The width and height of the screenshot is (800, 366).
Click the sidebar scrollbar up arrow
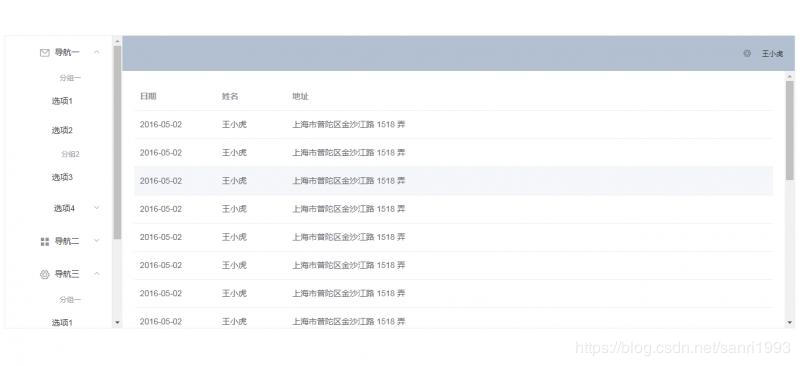pos(117,41)
